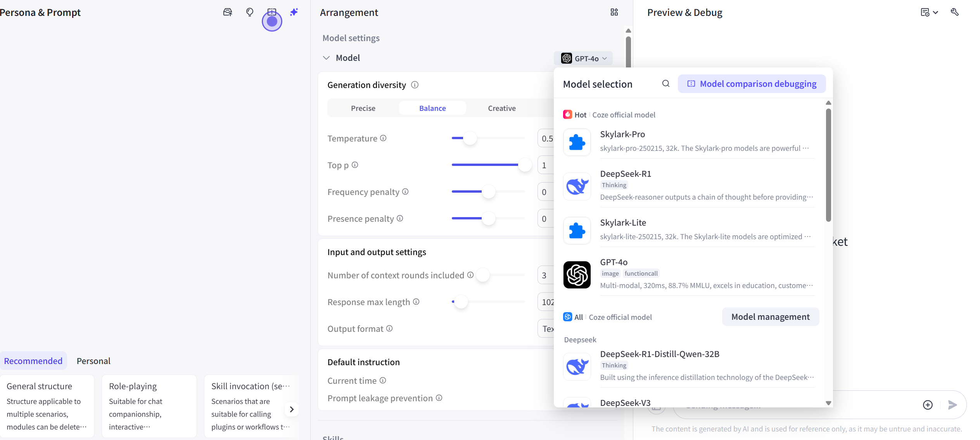
Task: Click the context rounds slider handle
Action: point(483,275)
